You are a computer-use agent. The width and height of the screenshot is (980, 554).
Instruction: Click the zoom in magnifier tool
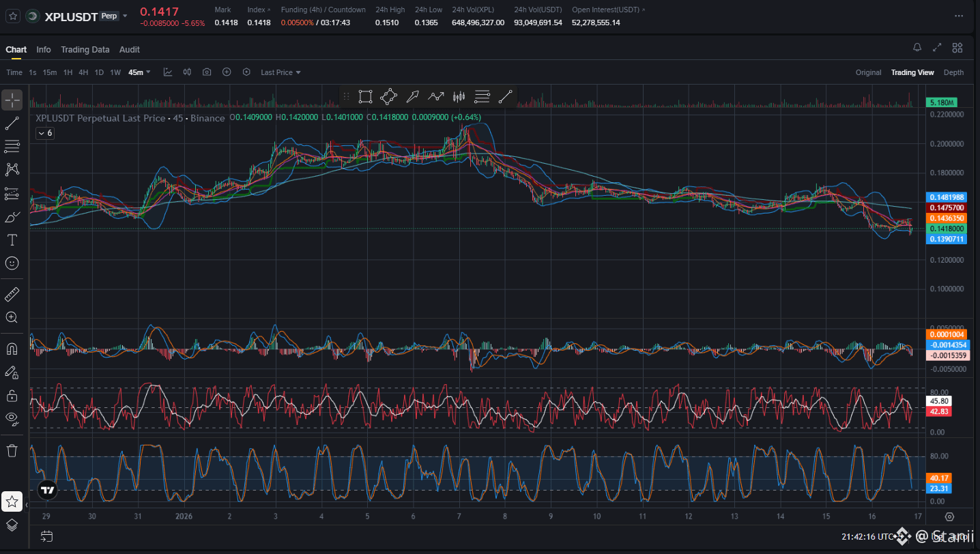pos(12,317)
